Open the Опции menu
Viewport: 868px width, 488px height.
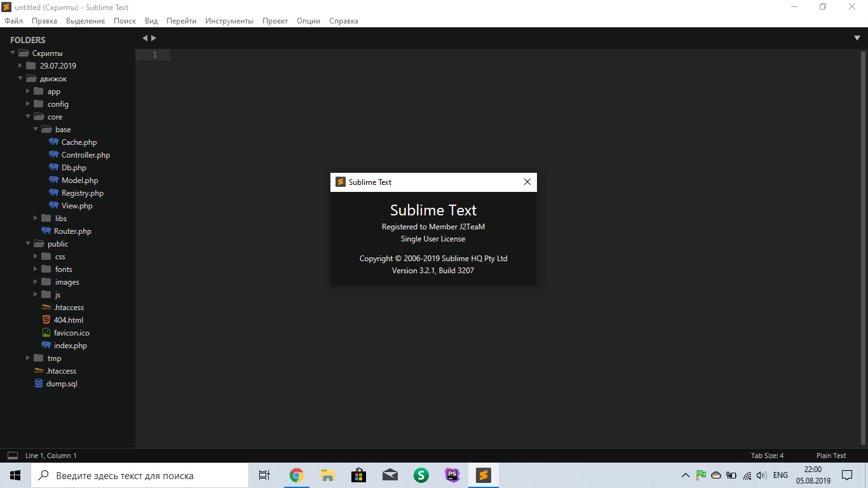pos(308,21)
